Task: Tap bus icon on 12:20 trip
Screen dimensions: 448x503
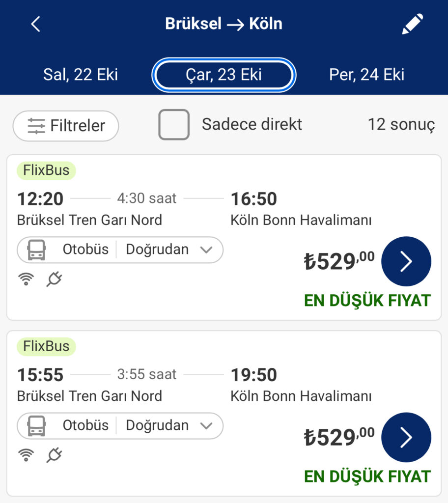Action: click(37, 250)
